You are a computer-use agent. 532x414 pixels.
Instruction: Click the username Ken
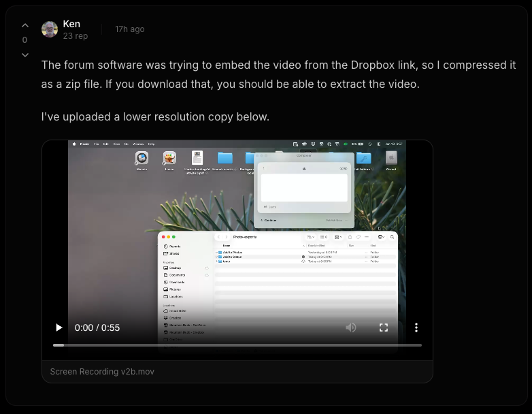71,24
